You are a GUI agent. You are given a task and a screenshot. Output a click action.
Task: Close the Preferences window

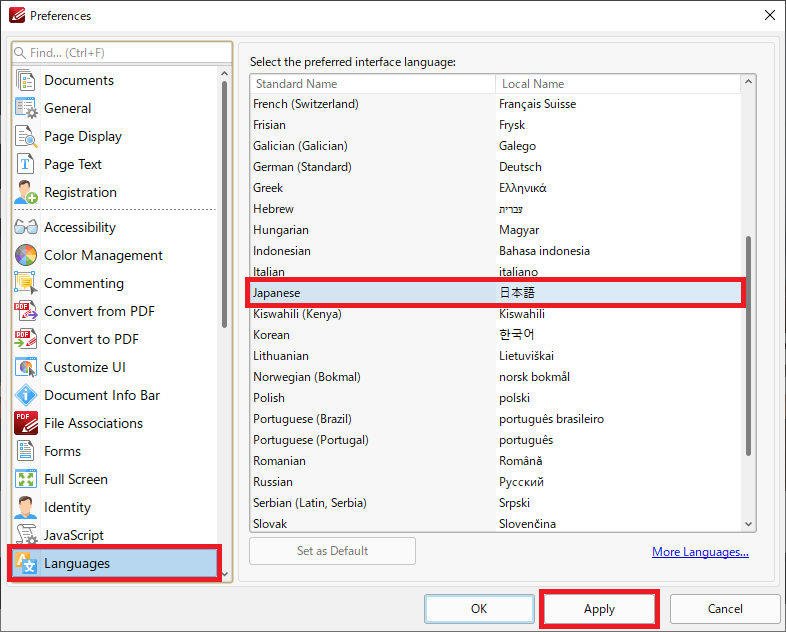point(770,16)
